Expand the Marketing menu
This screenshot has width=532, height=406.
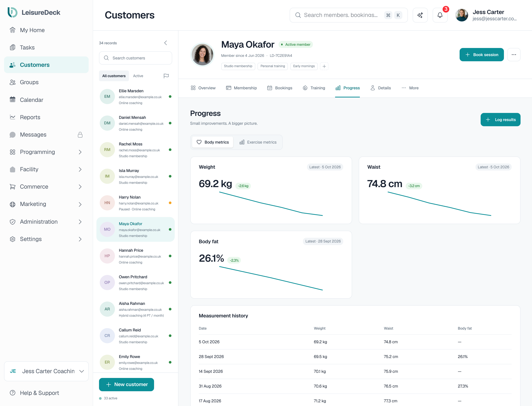click(80, 204)
